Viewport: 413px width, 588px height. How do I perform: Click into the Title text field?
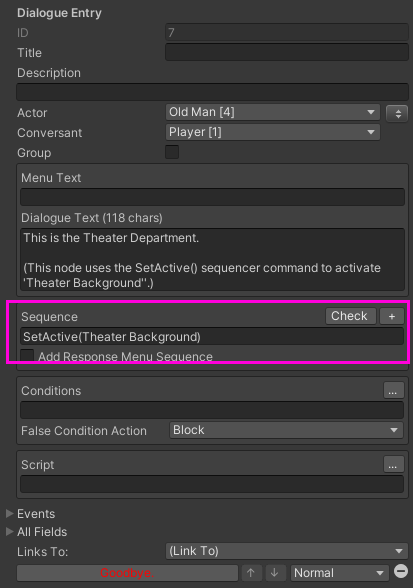coord(287,52)
